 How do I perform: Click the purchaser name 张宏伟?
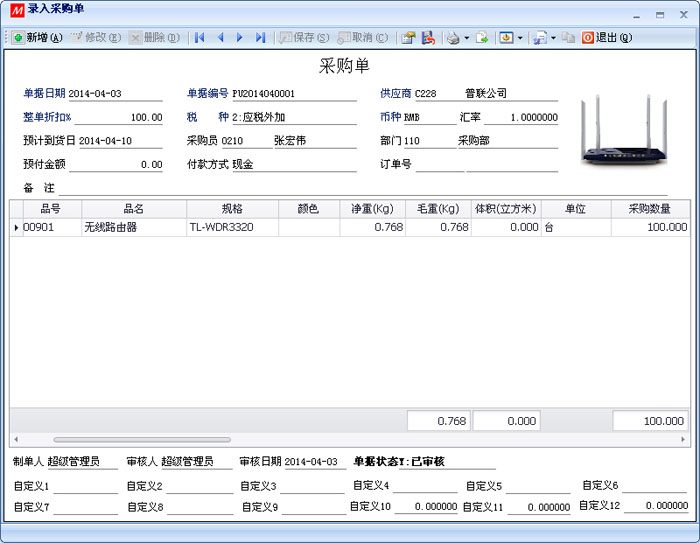tap(290, 141)
